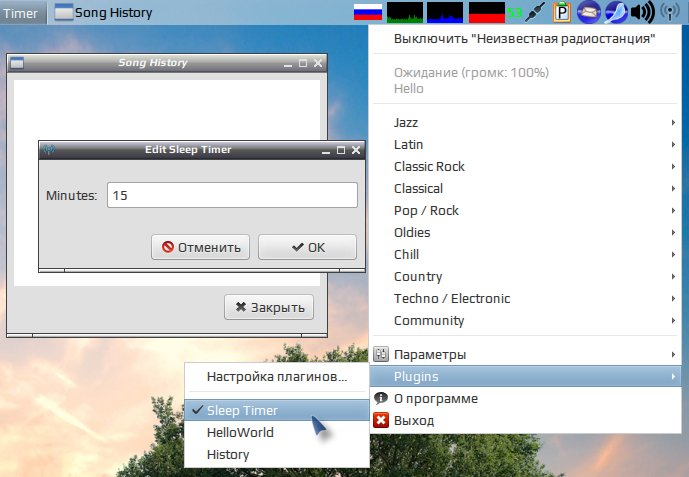The width and height of the screenshot is (689, 477).
Task: Open the blue system monitor graph
Action: pyautogui.click(x=445, y=12)
